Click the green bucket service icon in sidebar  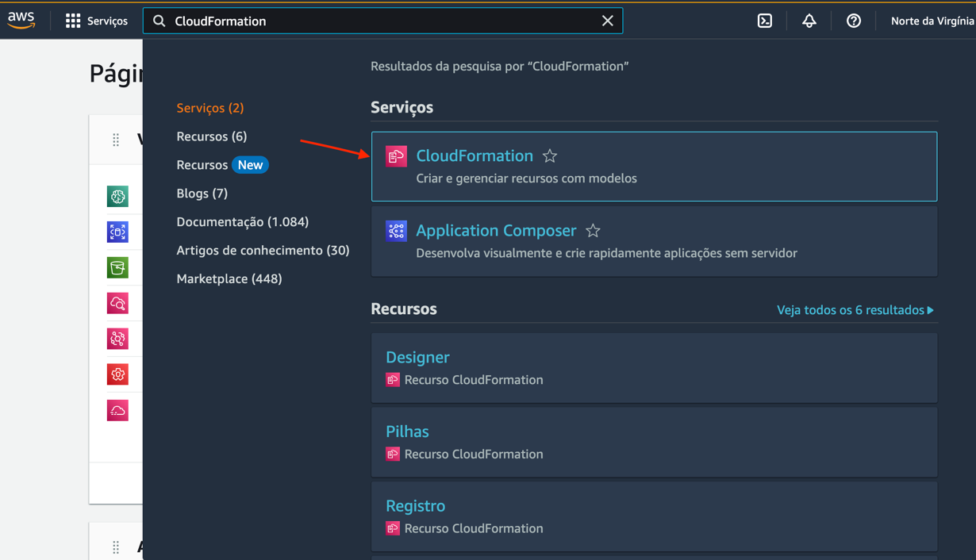point(117,267)
